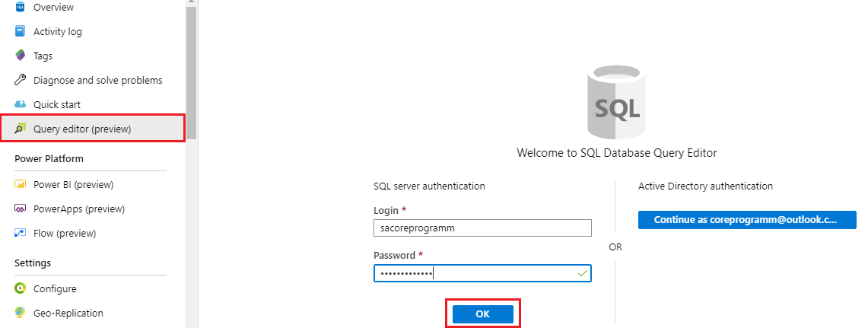Click the green Configure icon
The image size is (868, 328).
tap(21, 288)
